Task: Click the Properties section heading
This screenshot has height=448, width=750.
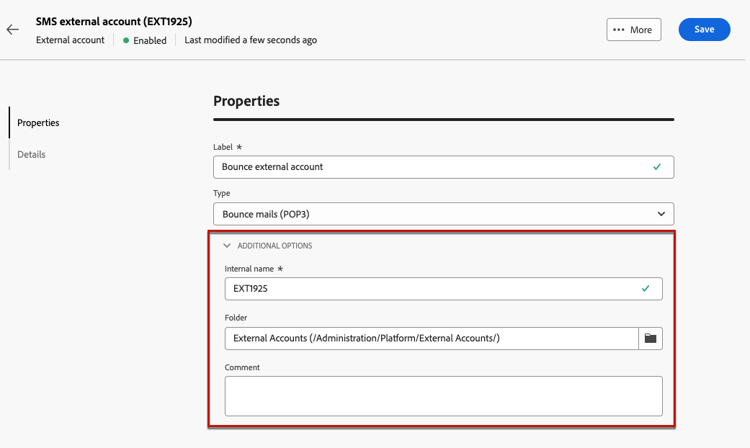Action: [x=246, y=101]
